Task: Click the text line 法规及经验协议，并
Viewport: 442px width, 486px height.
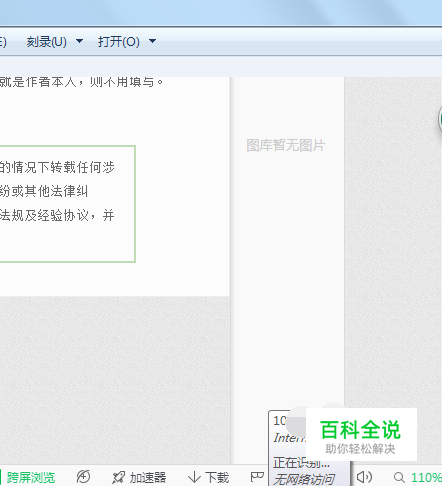Action: coord(57,215)
